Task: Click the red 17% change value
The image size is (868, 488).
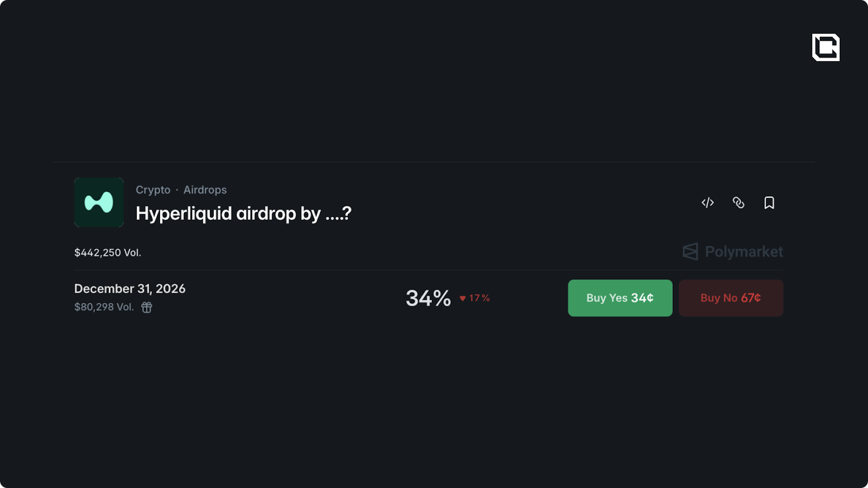Action: (480, 298)
